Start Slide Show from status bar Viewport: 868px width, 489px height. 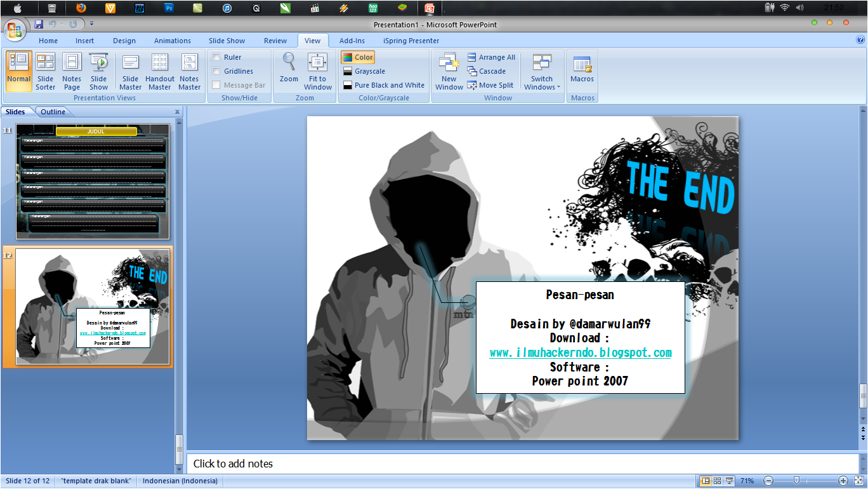point(730,481)
